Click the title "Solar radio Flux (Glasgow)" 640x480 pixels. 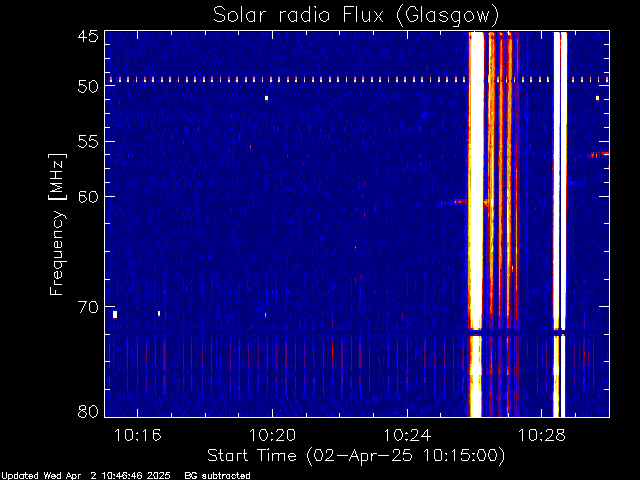point(356,16)
